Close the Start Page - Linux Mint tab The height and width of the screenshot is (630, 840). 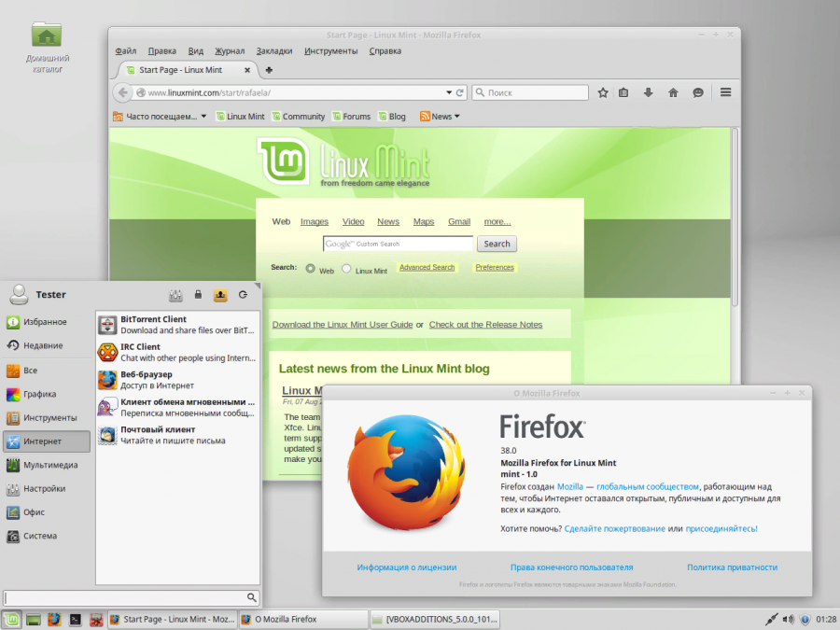(247, 70)
